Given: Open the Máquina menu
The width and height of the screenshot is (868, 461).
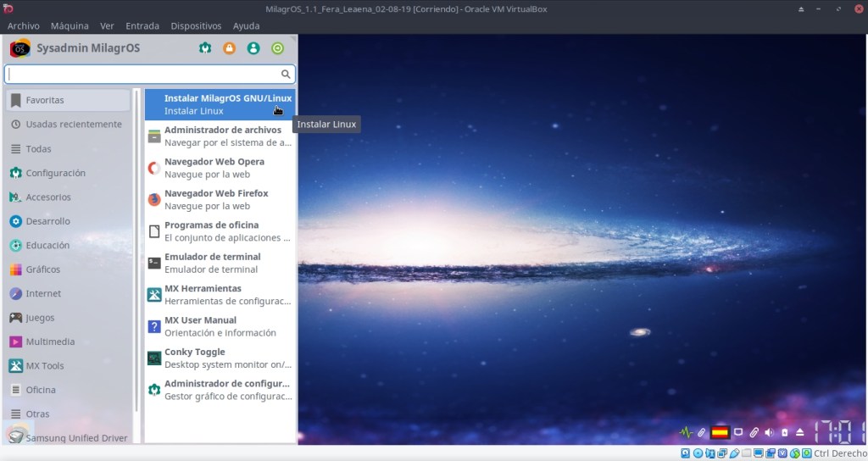Looking at the screenshot, I should point(70,26).
